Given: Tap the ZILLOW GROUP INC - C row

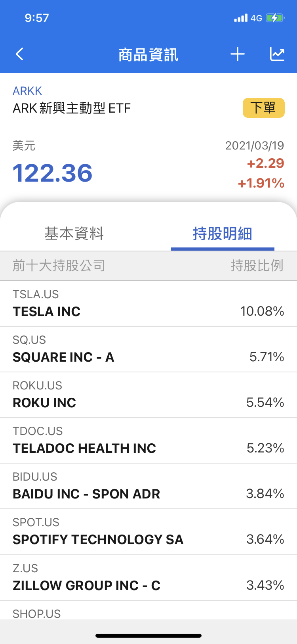Looking at the screenshot, I should [148, 578].
